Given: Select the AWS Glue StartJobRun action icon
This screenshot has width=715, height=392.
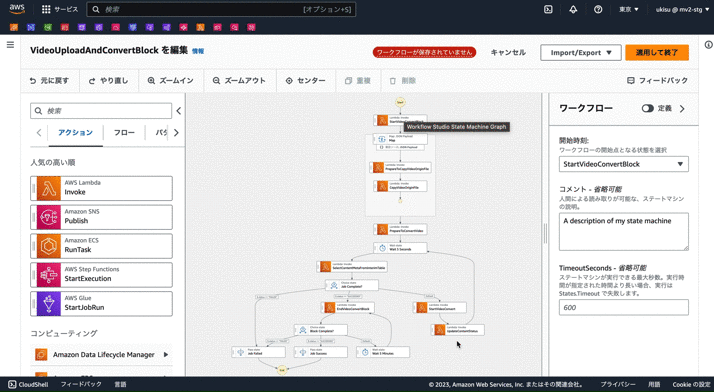Looking at the screenshot, I should (x=48, y=304).
